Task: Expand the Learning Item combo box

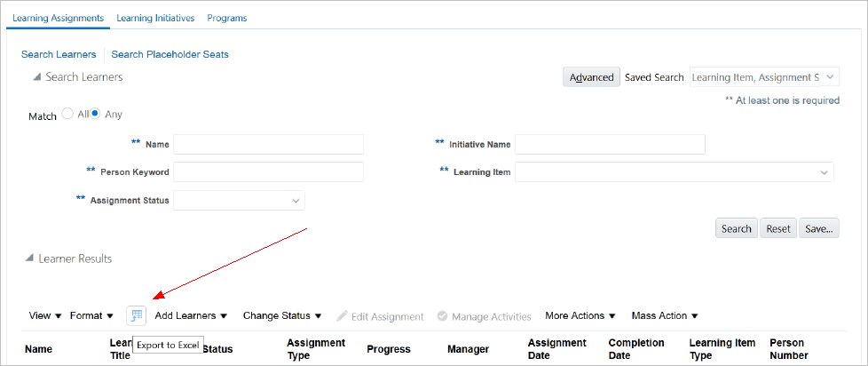Action: click(825, 172)
